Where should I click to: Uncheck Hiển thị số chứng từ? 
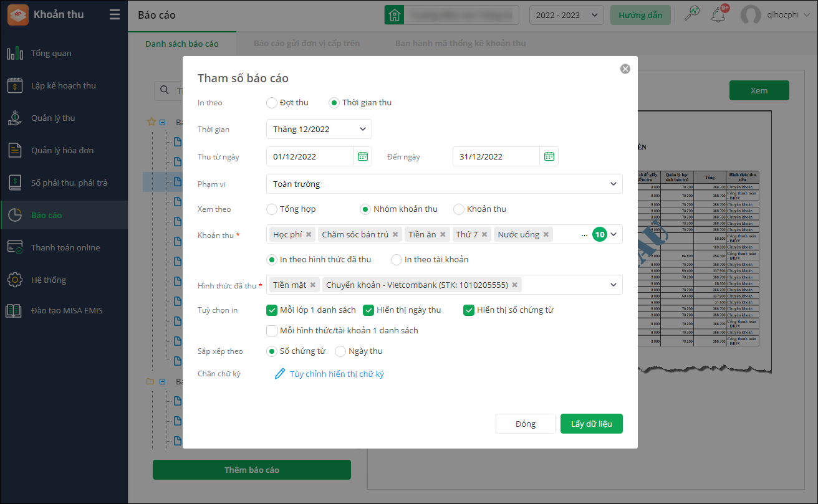coord(469,310)
